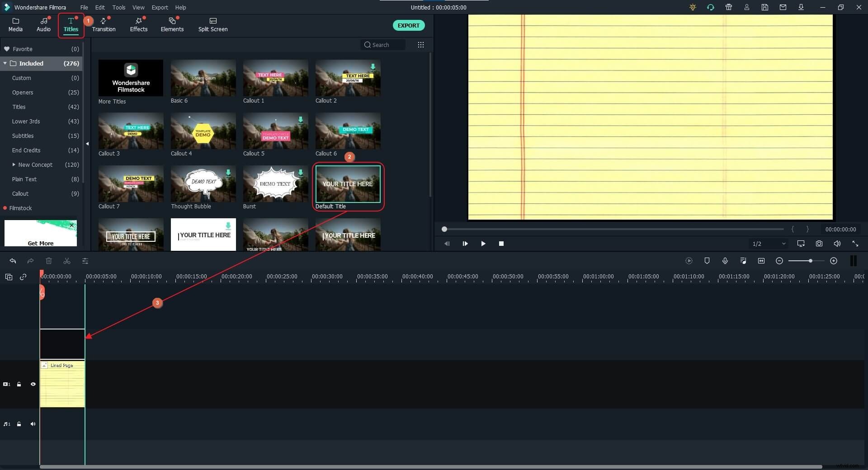Lock the Lined Page video track
Screen dimensions: 868x470
[19, 384]
